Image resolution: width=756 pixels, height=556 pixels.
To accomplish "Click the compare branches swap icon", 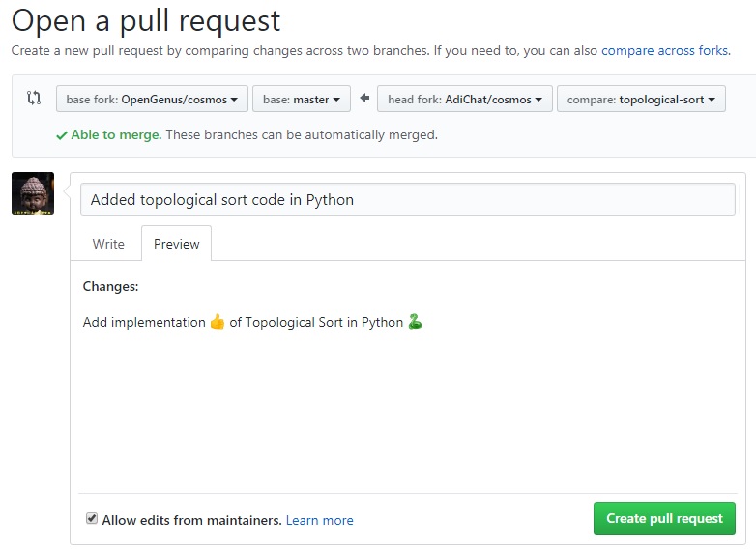I will 34,98.
